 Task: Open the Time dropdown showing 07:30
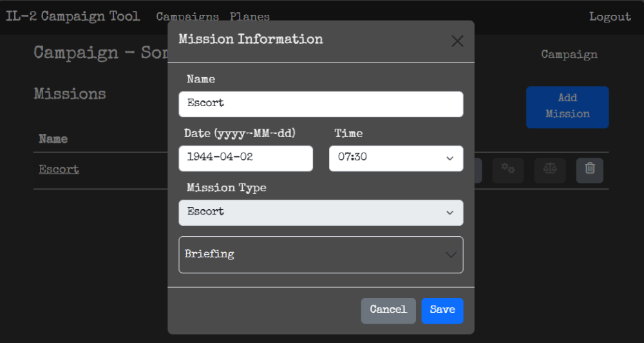(395, 158)
